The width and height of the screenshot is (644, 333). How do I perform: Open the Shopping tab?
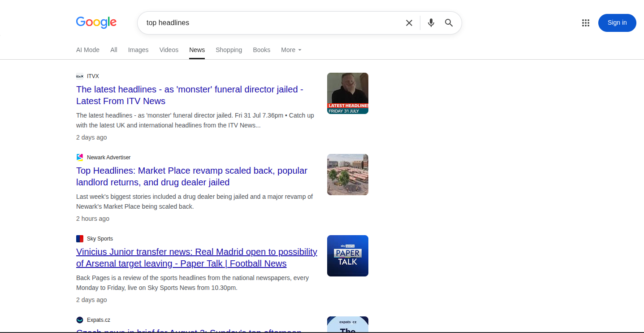(229, 50)
